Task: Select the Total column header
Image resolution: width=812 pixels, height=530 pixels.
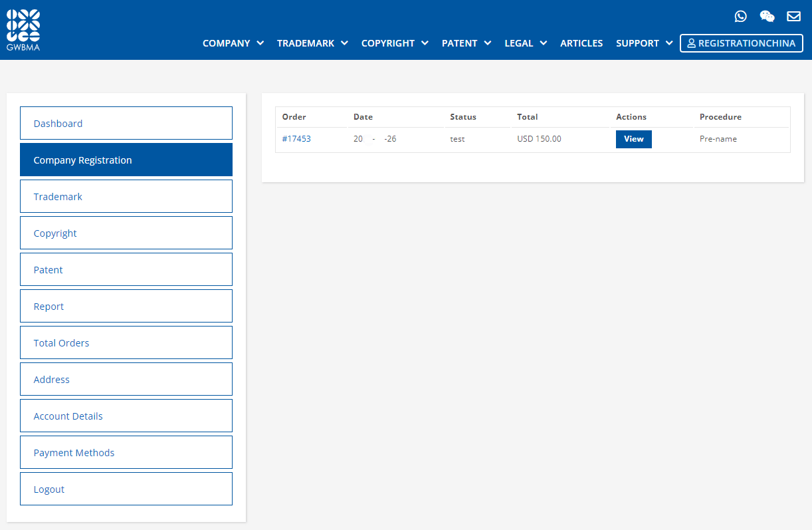Action: (528, 117)
